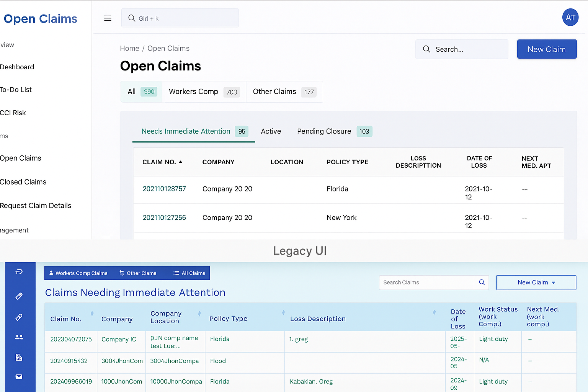Toggle sorting on Loss Description column

tap(434, 312)
